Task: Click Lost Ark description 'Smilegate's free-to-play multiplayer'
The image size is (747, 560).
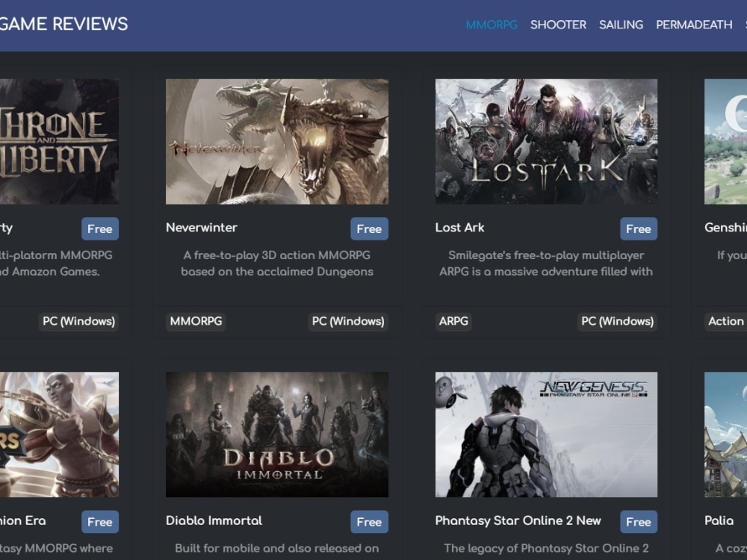Action: 546,255
